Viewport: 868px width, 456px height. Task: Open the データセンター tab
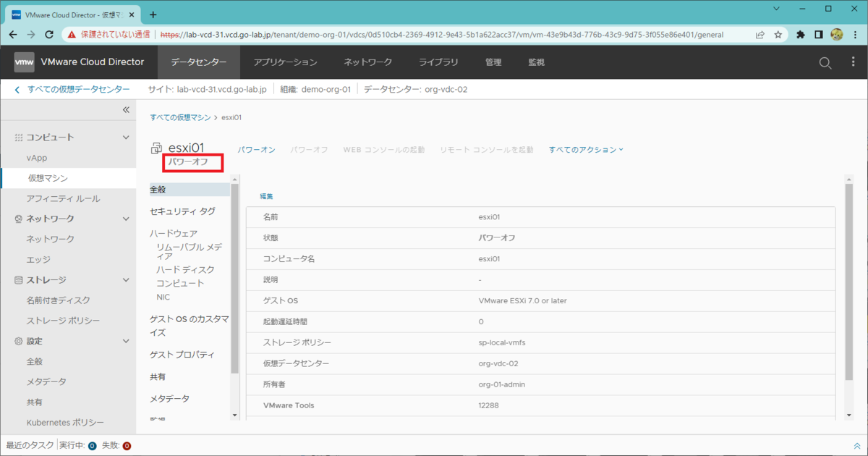pos(199,62)
